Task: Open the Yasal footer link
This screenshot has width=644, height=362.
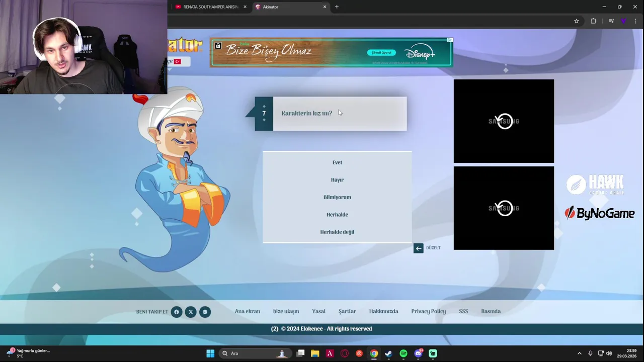Action: [318, 311]
